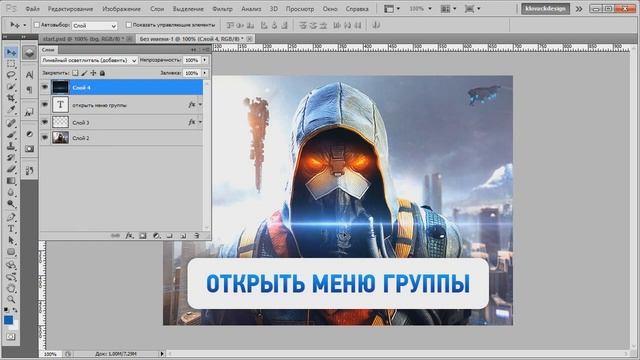This screenshot has width=640, height=360.
Task: Open the Редактирование menu
Action: pyautogui.click(x=70, y=9)
